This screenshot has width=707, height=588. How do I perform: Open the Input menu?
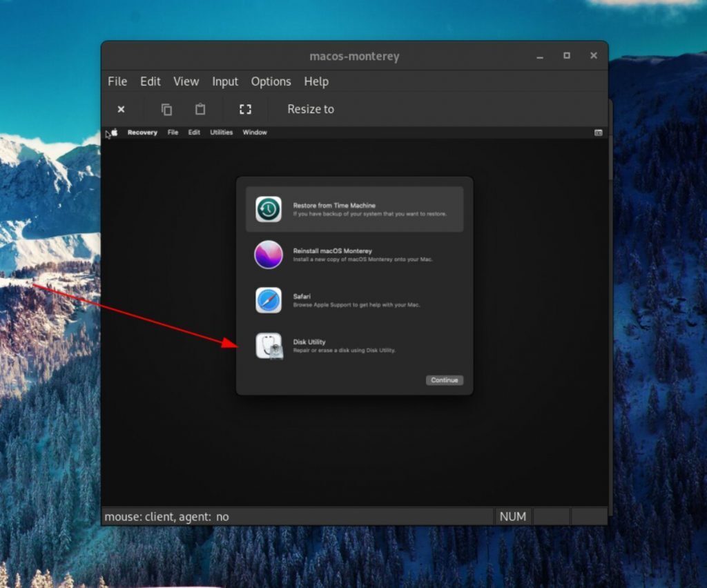tap(224, 81)
